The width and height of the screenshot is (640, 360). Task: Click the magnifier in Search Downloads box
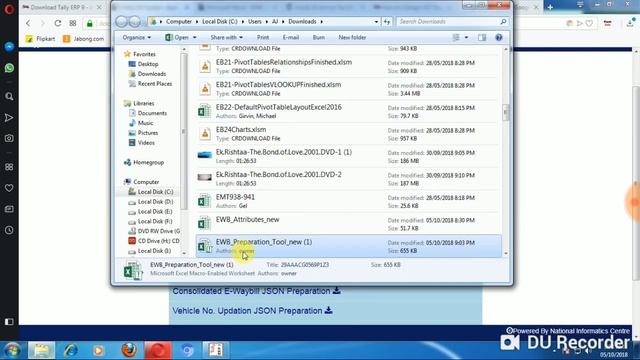(503, 22)
